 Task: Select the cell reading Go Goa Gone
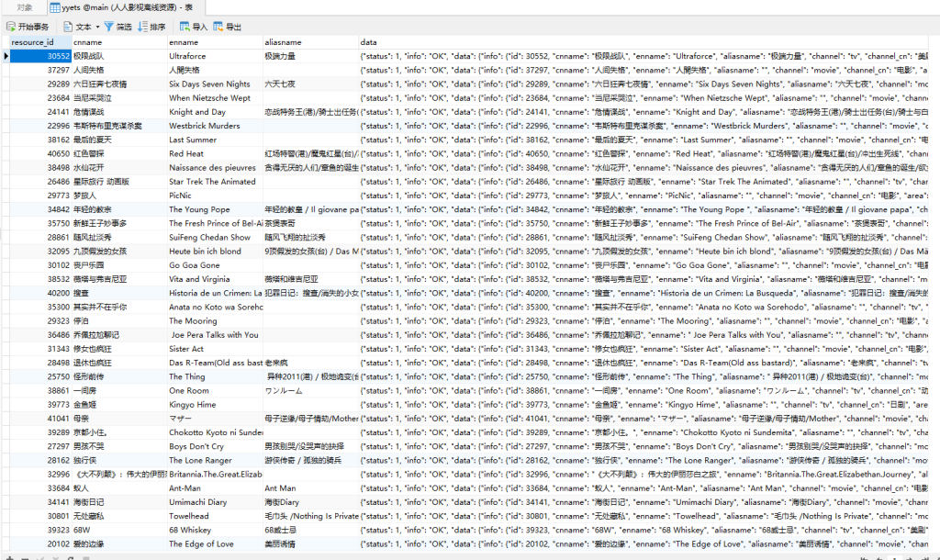215,265
